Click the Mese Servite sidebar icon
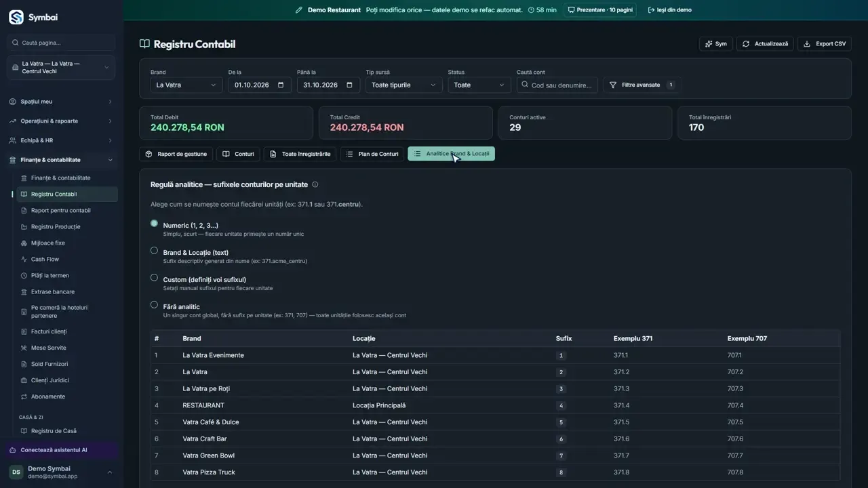The width and height of the screenshot is (868, 488). [24, 348]
